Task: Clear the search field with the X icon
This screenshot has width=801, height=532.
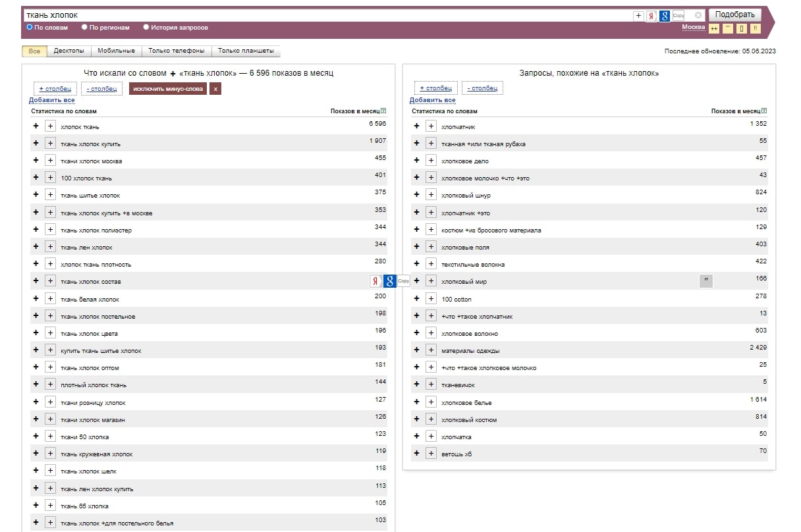Action: coord(698,15)
